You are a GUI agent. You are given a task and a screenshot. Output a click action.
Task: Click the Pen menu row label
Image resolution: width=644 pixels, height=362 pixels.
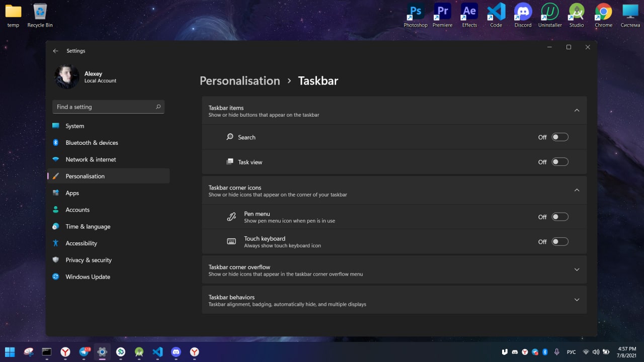tap(257, 214)
